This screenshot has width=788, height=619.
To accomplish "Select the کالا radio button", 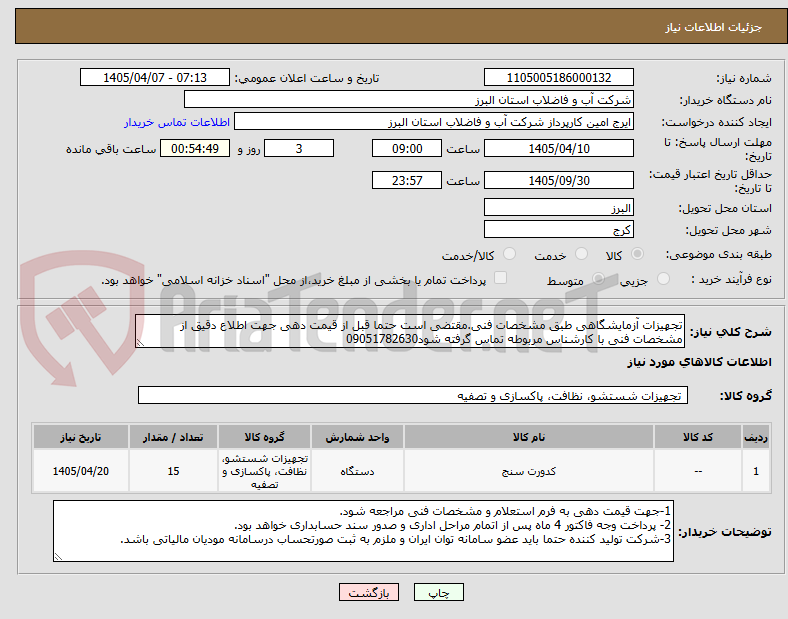I will point(637,254).
